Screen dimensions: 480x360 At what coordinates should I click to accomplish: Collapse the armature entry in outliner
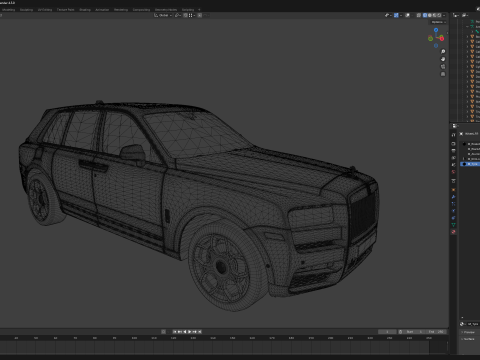pos(467,26)
